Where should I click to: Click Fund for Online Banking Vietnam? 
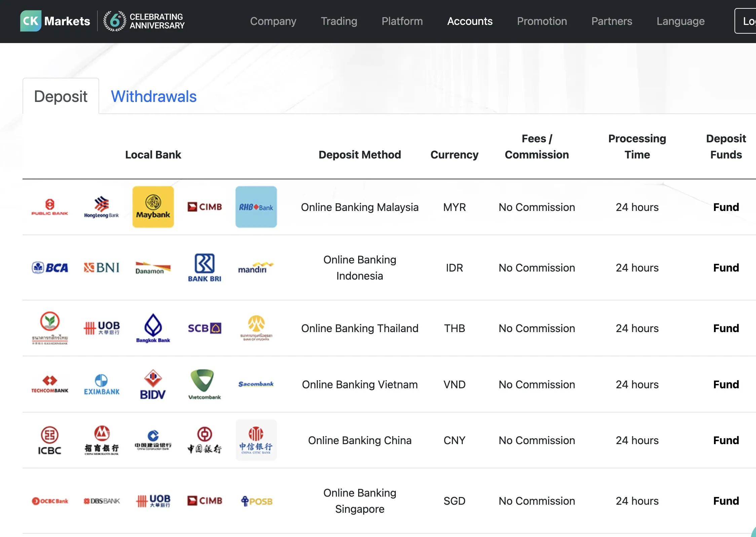pyautogui.click(x=726, y=384)
